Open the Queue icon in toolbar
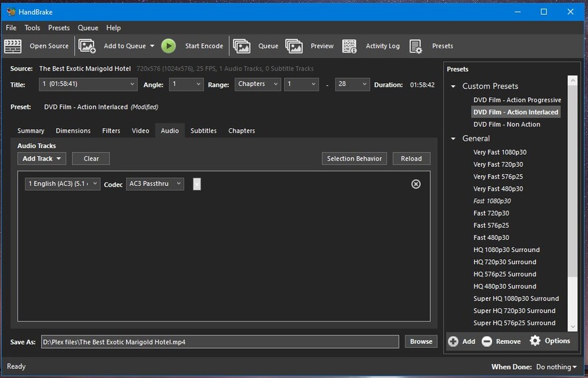 242,46
